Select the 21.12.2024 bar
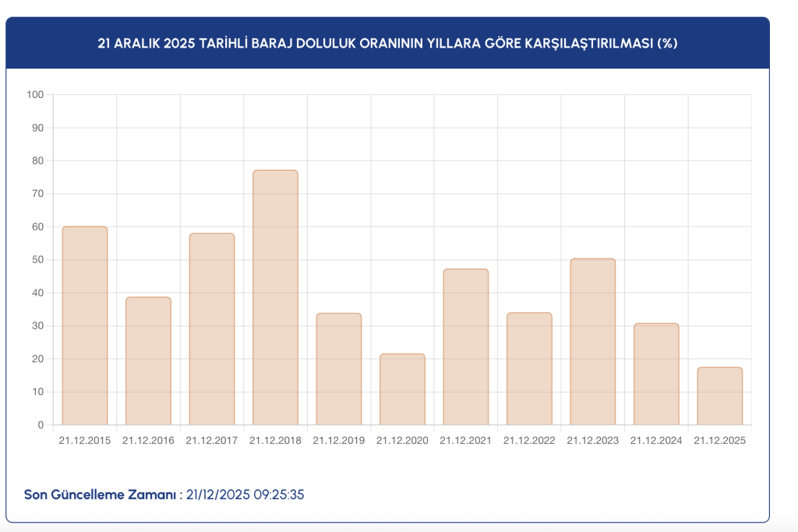Viewport: 798px width, 532px height. click(656, 374)
